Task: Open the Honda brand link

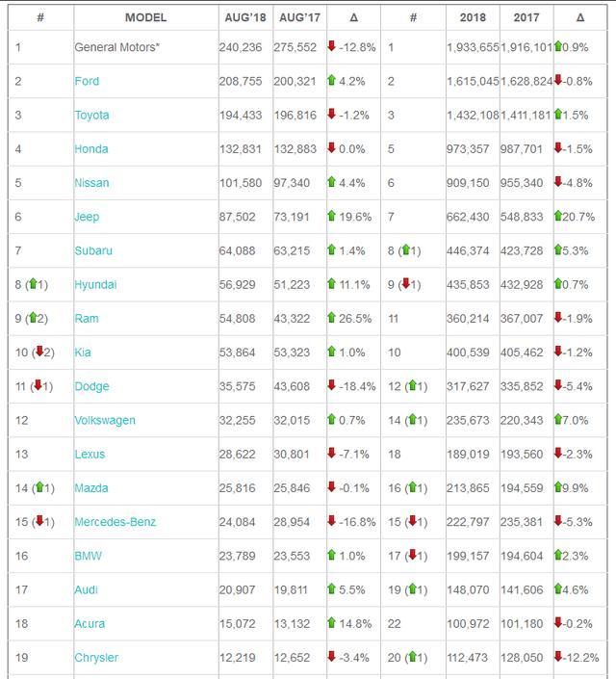Action: click(x=91, y=148)
